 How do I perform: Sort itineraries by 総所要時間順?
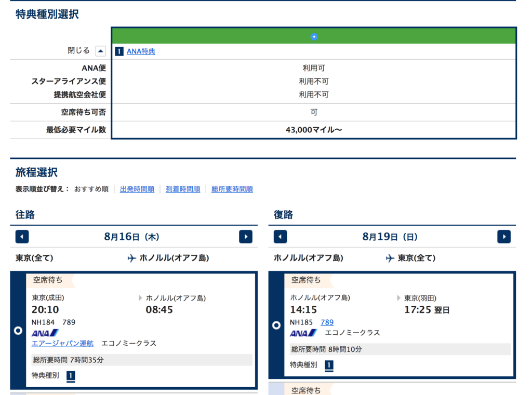click(x=232, y=189)
